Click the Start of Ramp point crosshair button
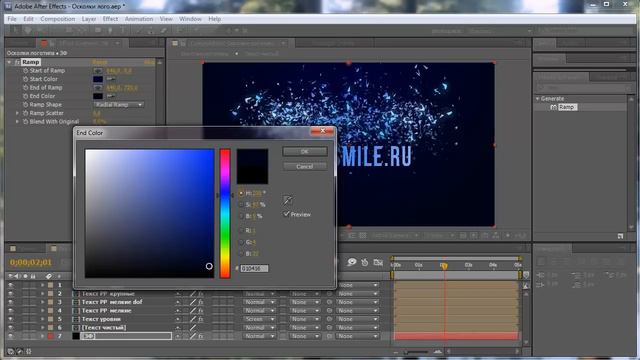The image size is (640, 360). click(x=98, y=71)
